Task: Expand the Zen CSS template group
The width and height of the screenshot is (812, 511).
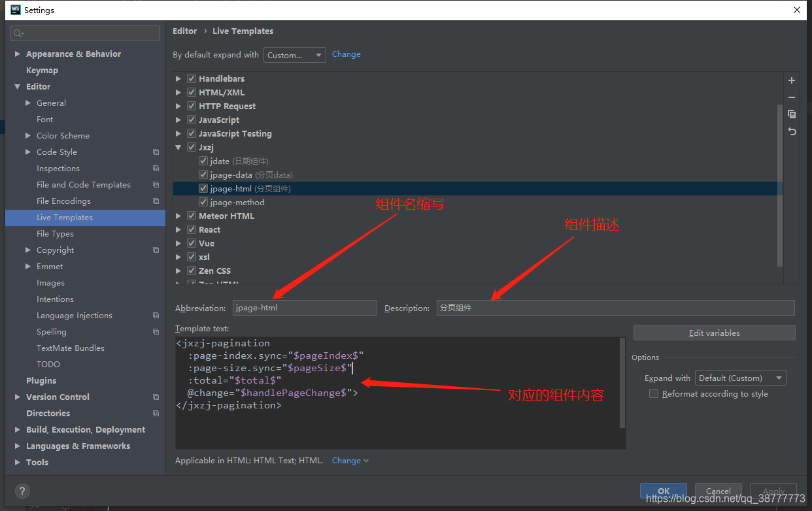Action: click(178, 271)
